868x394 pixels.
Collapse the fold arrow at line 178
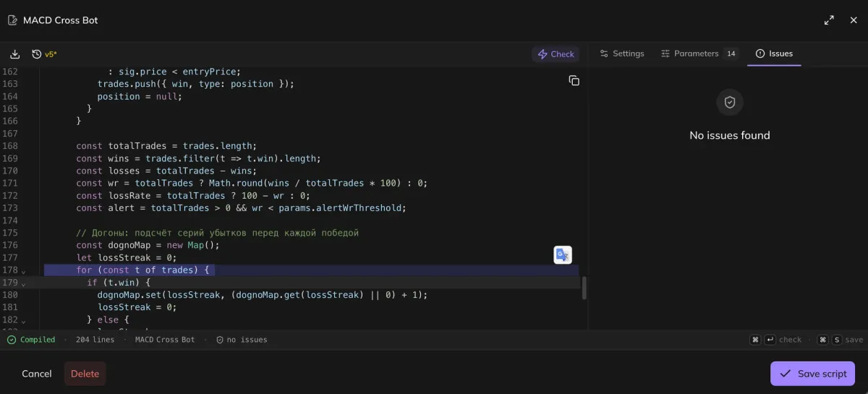[x=24, y=271]
